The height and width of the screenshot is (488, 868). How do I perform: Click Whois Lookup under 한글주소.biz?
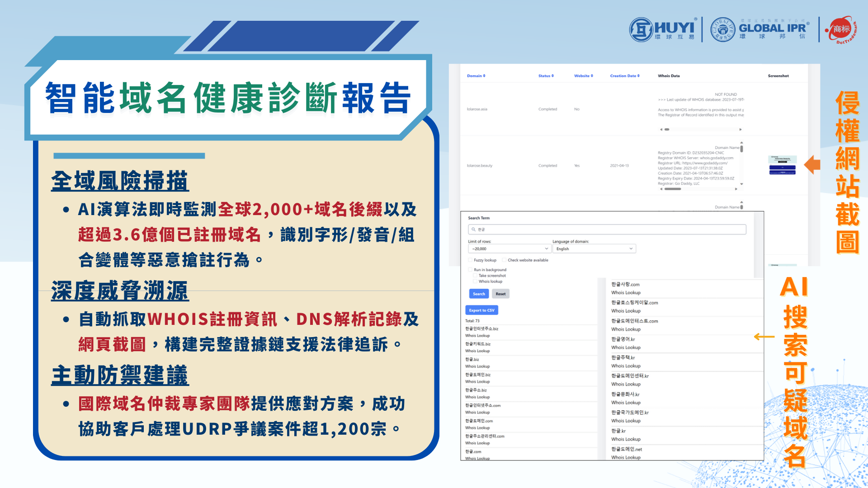(477, 397)
